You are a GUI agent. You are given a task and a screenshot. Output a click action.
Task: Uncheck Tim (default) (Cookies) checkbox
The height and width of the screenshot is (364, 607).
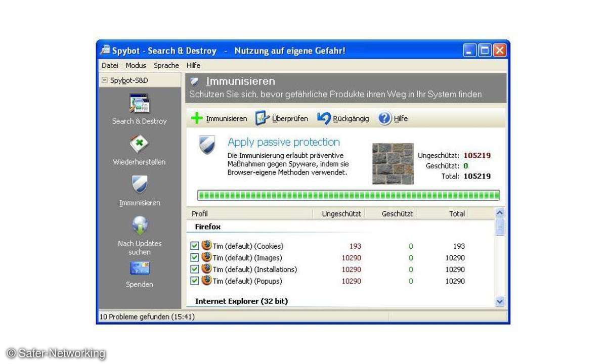(195, 246)
